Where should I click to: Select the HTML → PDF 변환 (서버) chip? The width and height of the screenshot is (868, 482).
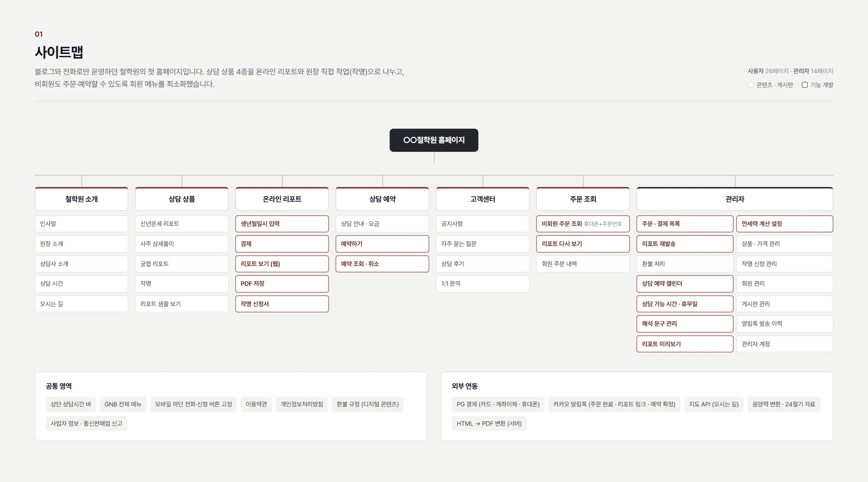[x=489, y=423]
